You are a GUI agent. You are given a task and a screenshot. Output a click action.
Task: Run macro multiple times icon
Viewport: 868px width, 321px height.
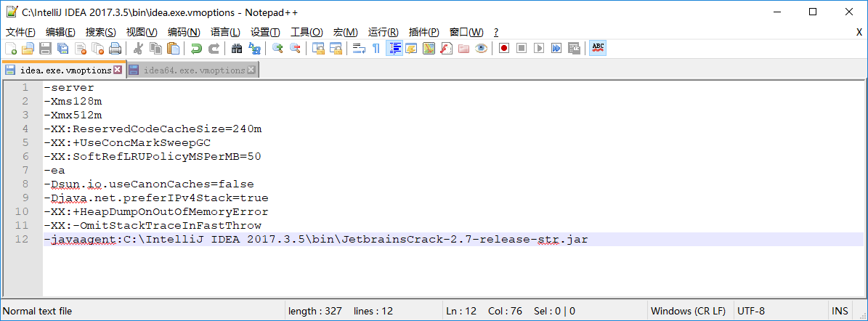pos(556,49)
